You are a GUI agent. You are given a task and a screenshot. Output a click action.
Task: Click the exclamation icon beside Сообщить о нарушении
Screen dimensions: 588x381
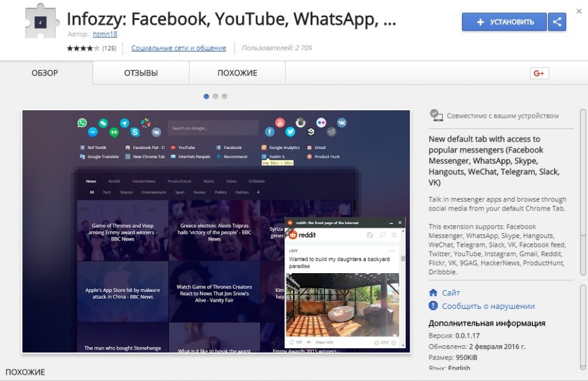point(433,305)
